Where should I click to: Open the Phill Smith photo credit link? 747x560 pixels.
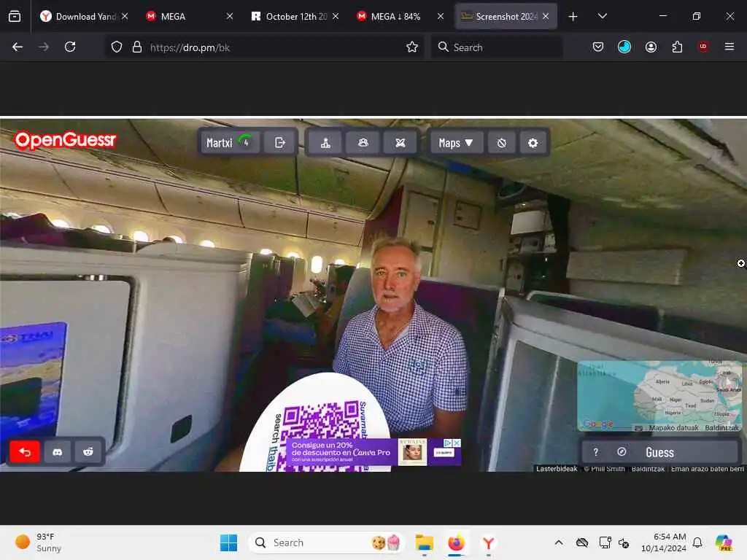[605, 469]
